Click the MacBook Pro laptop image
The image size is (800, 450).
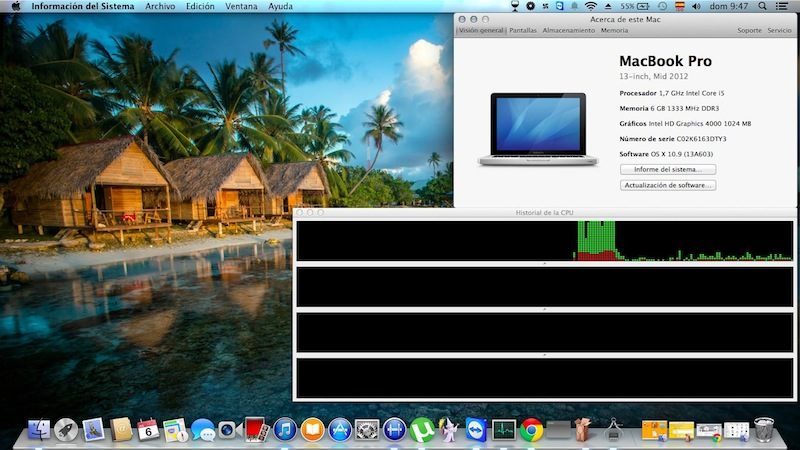click(x=538, y=129)
